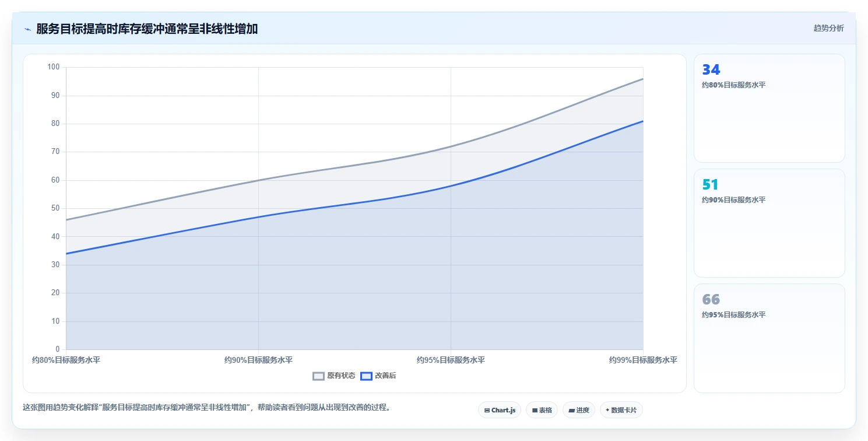Select the Chart.js tag
This screenshot has height=441, width=868.
500,410
